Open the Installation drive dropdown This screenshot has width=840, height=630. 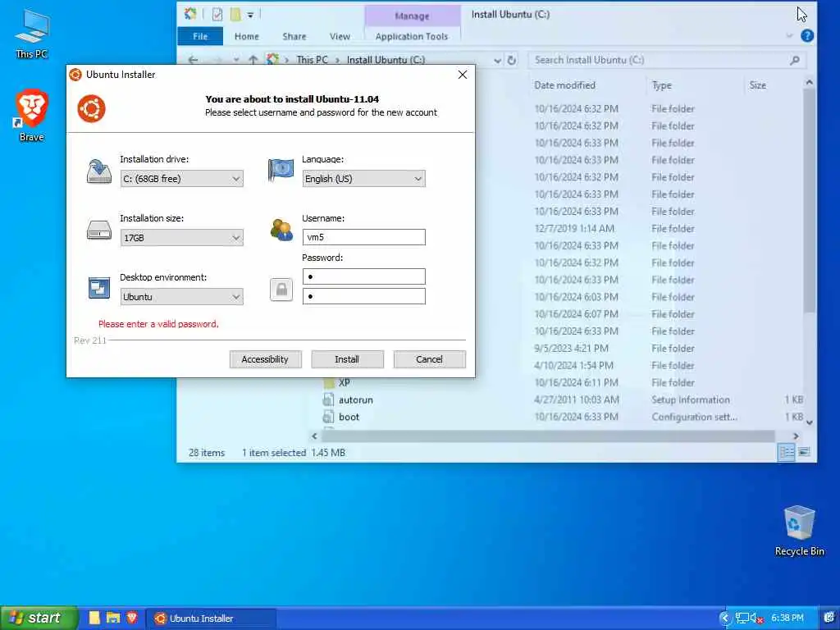(181, 178)
